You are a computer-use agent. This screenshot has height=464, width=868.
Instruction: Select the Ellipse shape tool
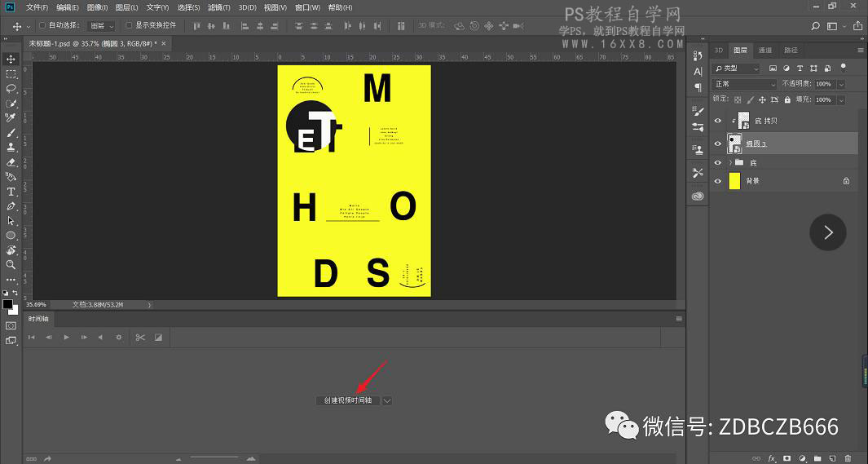11,236
